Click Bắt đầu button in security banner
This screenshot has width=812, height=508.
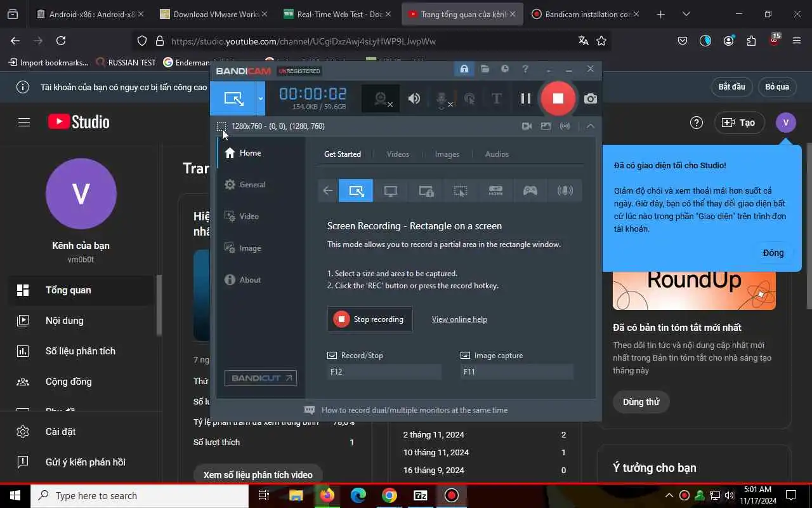click(731, 87)
